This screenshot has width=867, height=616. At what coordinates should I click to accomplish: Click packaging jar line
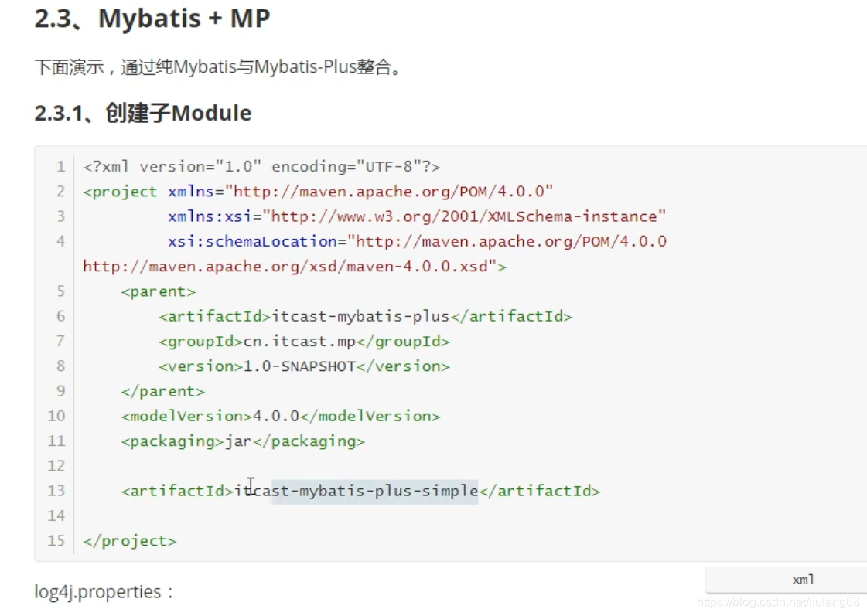pyautogui.click(x=243, y=441)
